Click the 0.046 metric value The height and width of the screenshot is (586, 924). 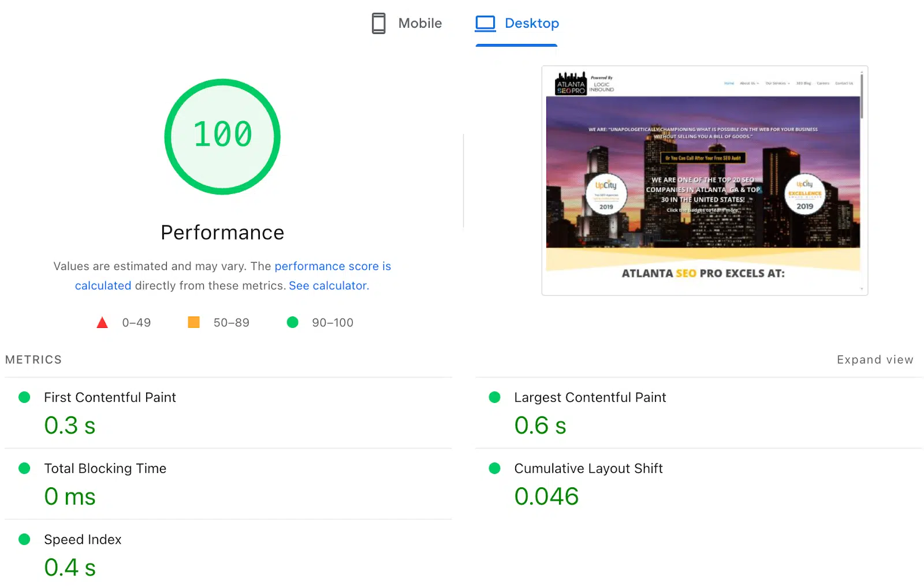[x=546, y=497]
